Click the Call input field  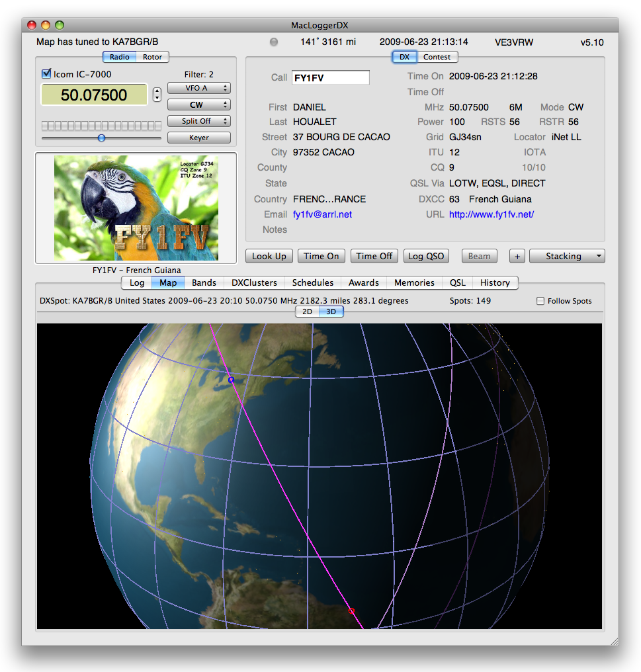tap(330, 77)
